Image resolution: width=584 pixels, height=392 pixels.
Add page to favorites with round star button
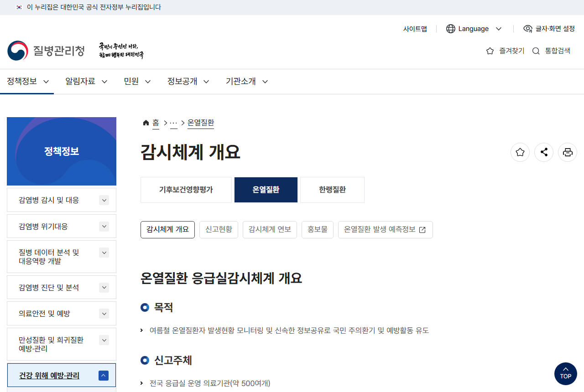(520, 152)
